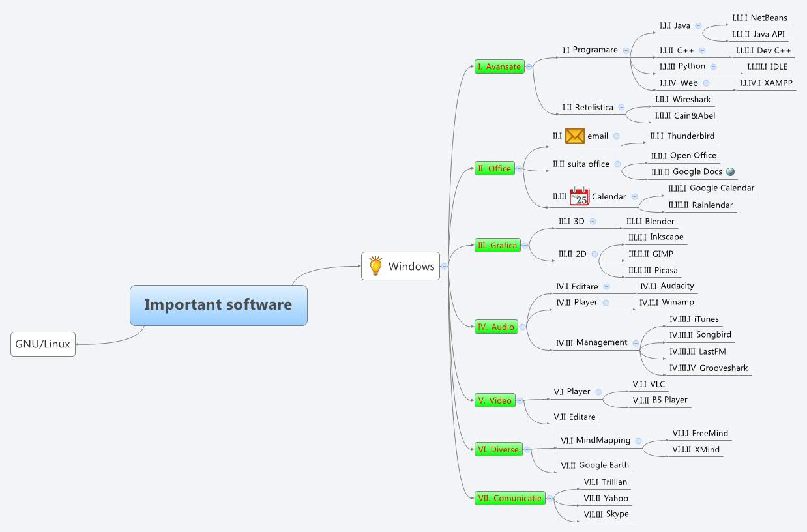Screen dimensions: 807x532
Task: Select the I.II.II Cain&Abel node
Action: click(x=684, y=116)
